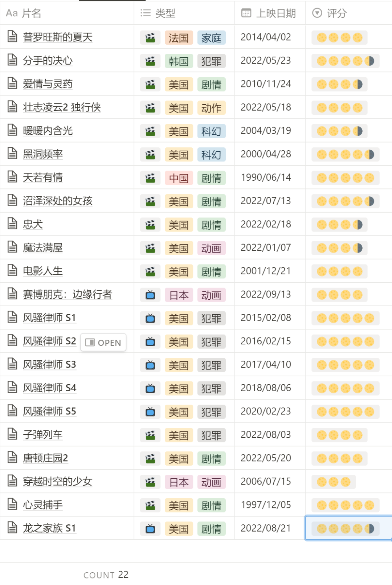The width and height of the screenshot is (392, 585).
Task: Open the 风骚律师 S5 page
Action: click(x=49, y=411)
